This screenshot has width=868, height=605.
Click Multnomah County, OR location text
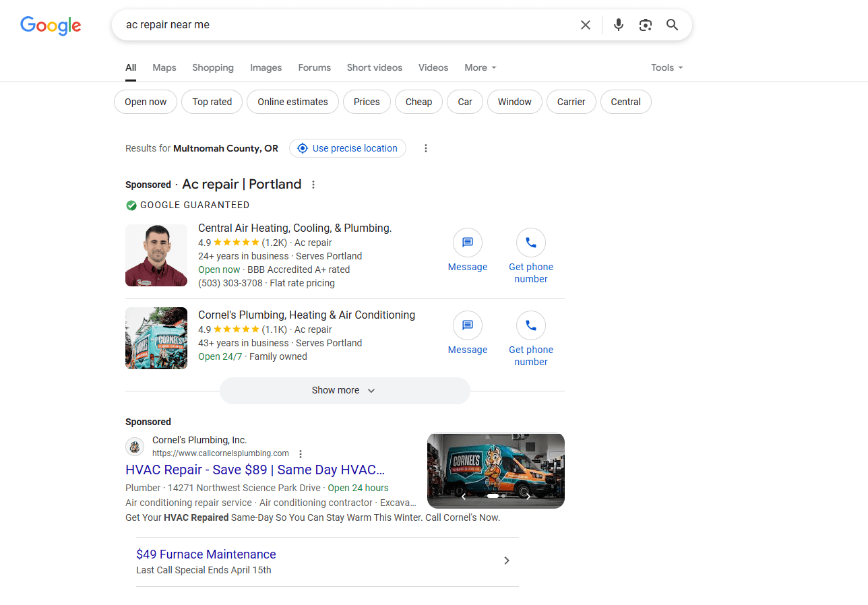point(226,148)
